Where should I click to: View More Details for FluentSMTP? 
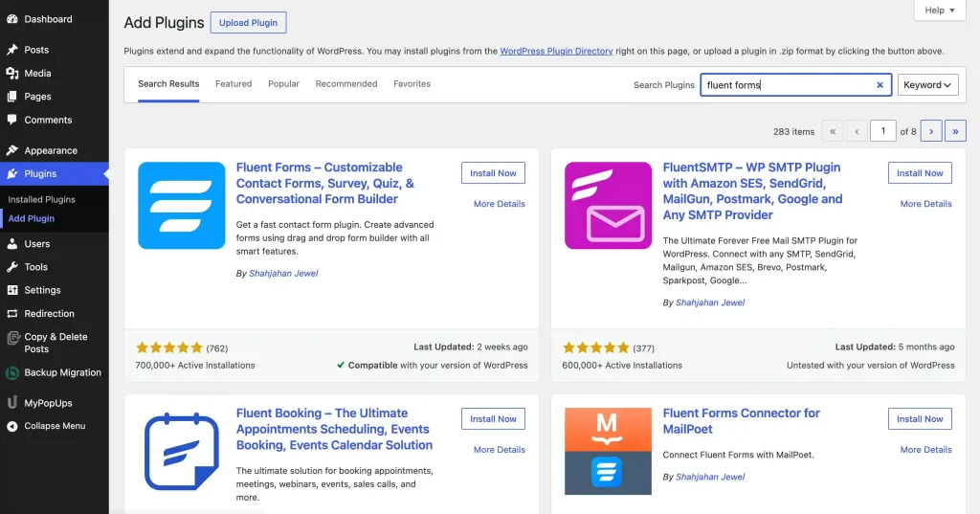925,204
